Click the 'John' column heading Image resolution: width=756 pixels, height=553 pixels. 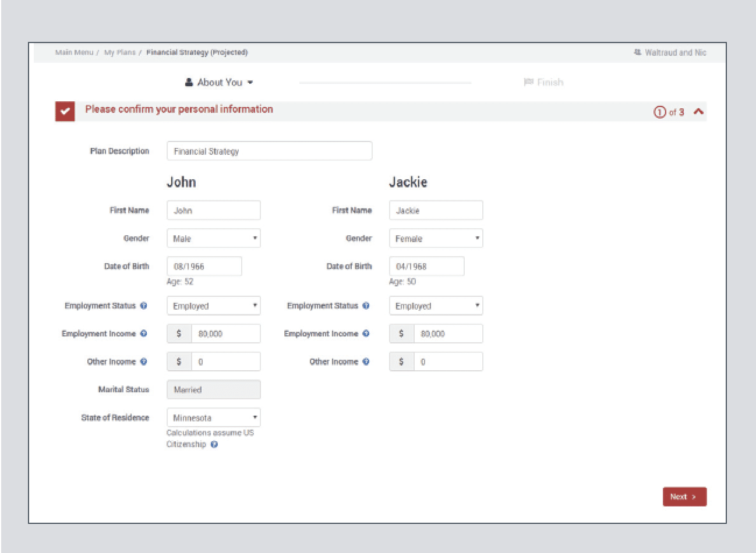[x=181, y=182]
